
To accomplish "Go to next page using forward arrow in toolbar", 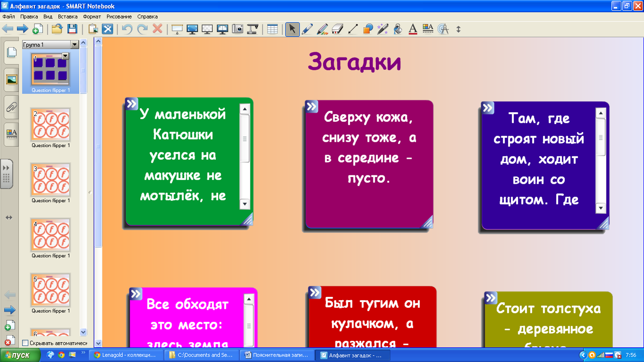I will coord(22,29).
